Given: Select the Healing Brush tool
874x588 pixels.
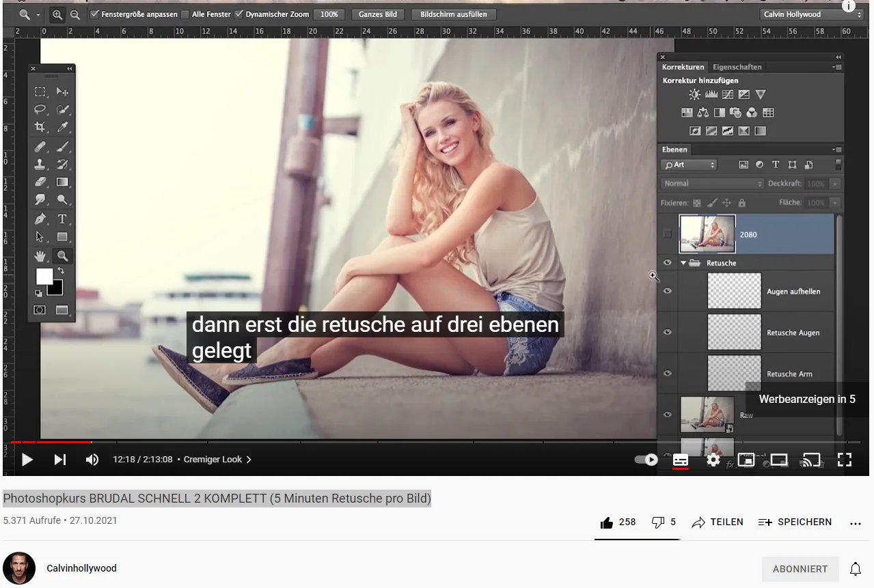Looking at the screenshot, I should coord(40,146).
